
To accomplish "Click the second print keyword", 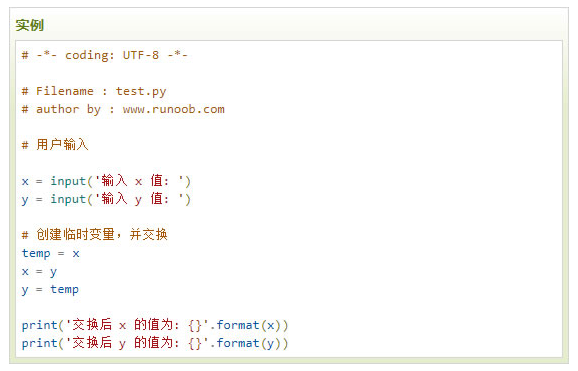I will coord(39,344).
